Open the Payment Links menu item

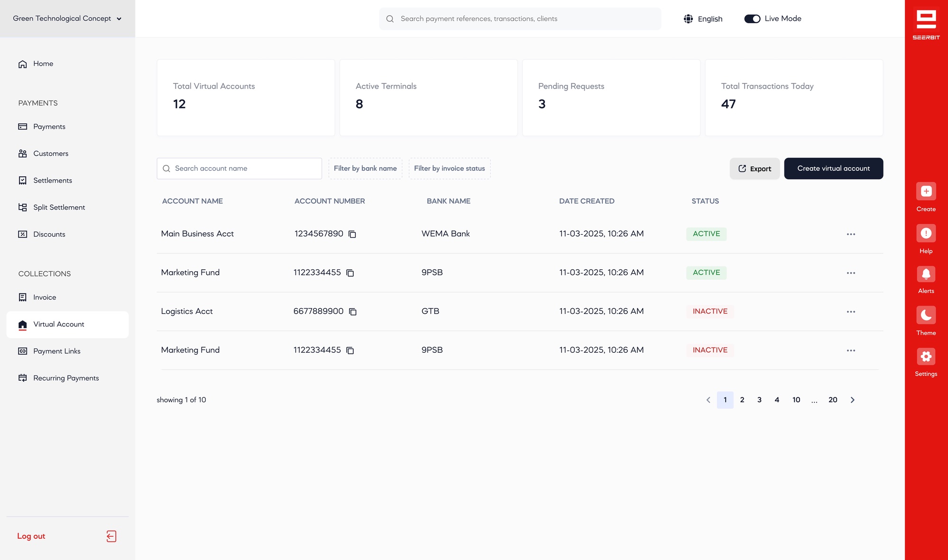point(57,351)
